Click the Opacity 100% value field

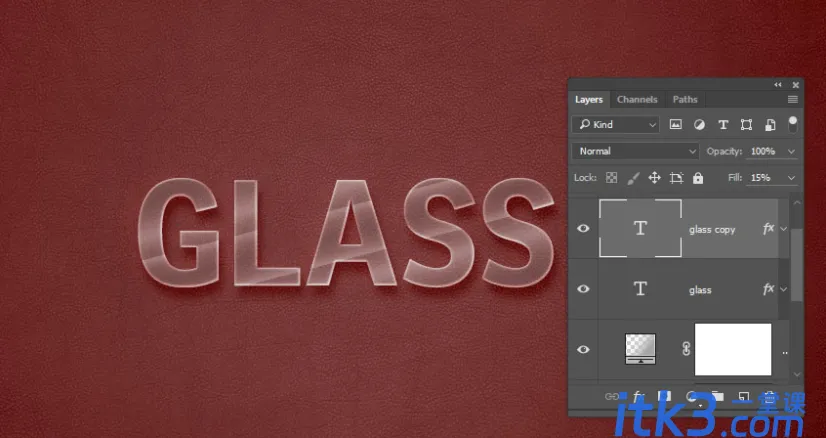coord(763,151)
